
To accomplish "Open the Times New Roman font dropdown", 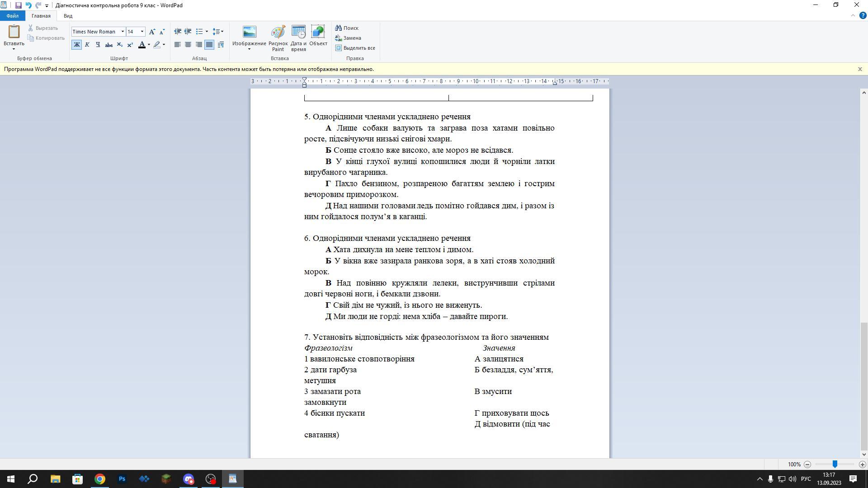I will 123,32.
